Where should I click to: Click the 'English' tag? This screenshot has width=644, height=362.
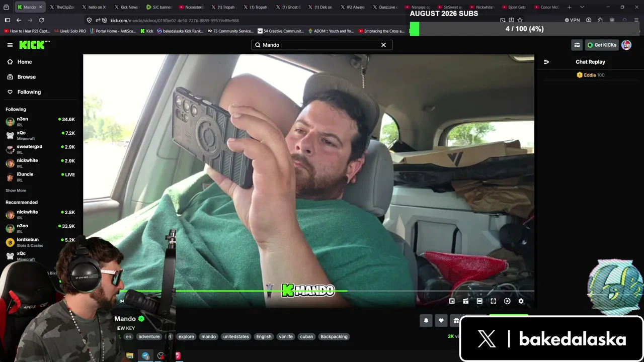coord(264,337)
